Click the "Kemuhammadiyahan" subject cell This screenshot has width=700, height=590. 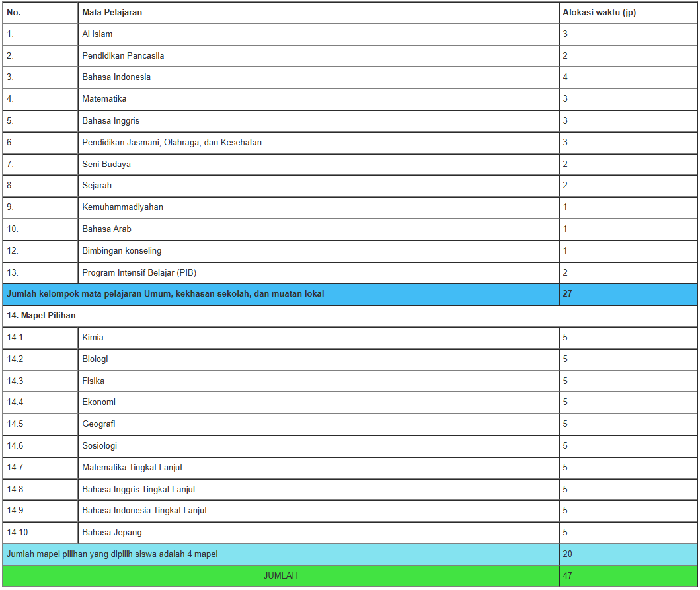coord(122,207)
